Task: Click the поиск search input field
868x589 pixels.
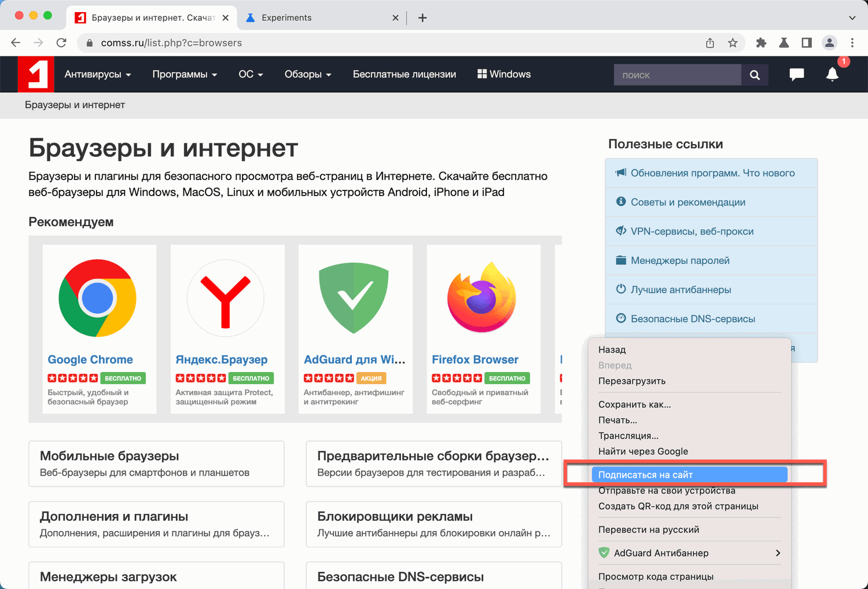Action: 678,75
